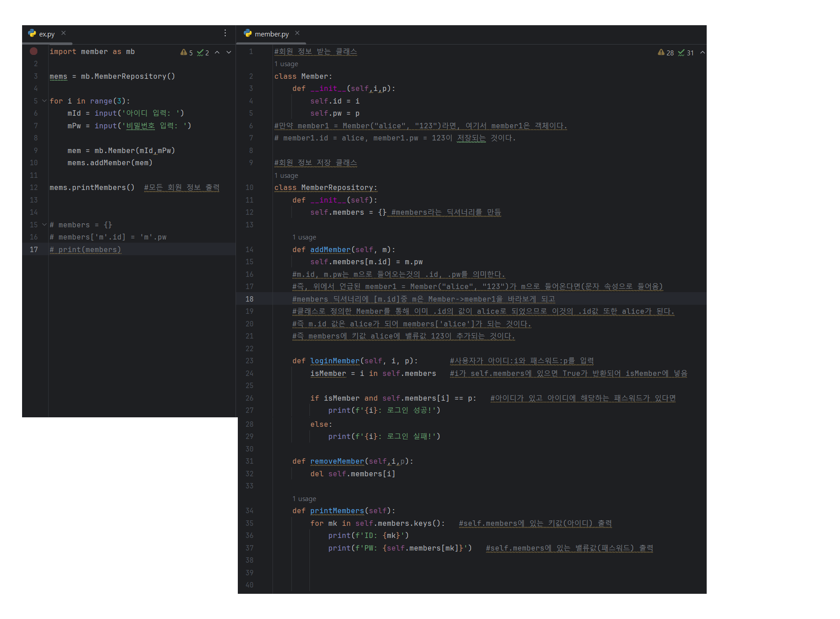The height and width of the screenshot is (619, 840).
Task: Open the tab actions three-dot menu
Action: pyautogui.click(x=225, y=33)
